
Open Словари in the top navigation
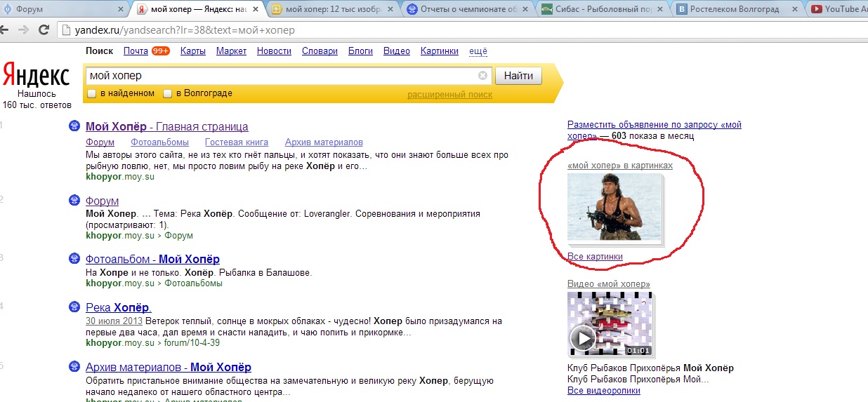point(320,51)
